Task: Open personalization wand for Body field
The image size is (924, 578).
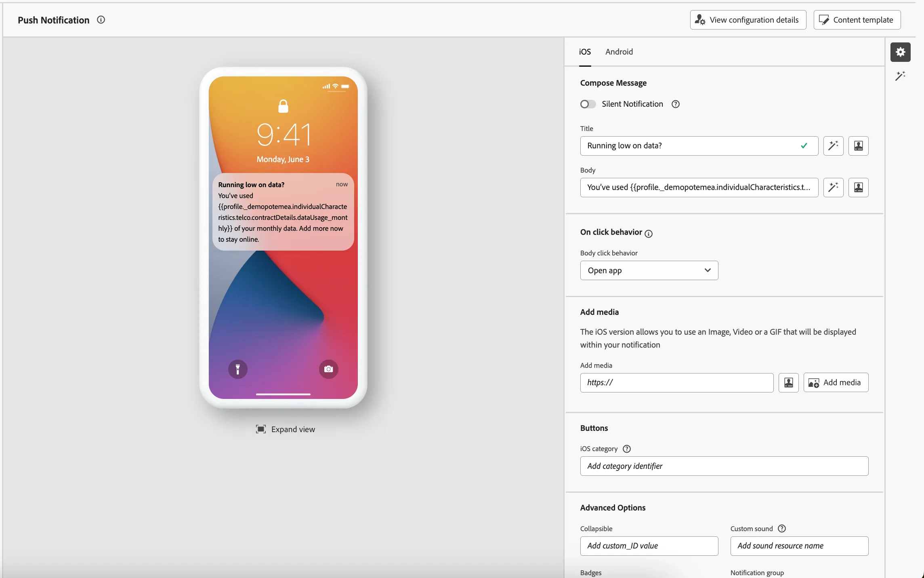Action: tap(833, 188)
